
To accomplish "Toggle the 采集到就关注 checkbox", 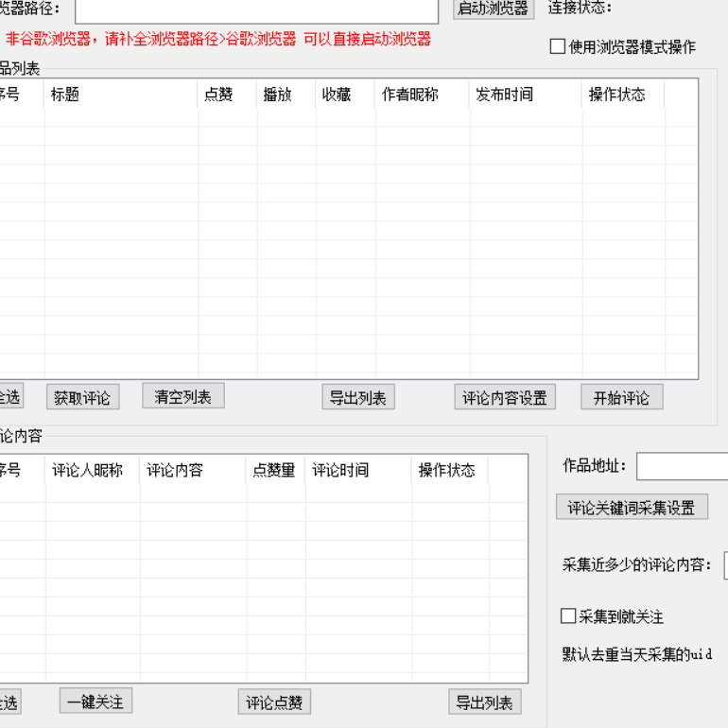I will click(568, 616).
